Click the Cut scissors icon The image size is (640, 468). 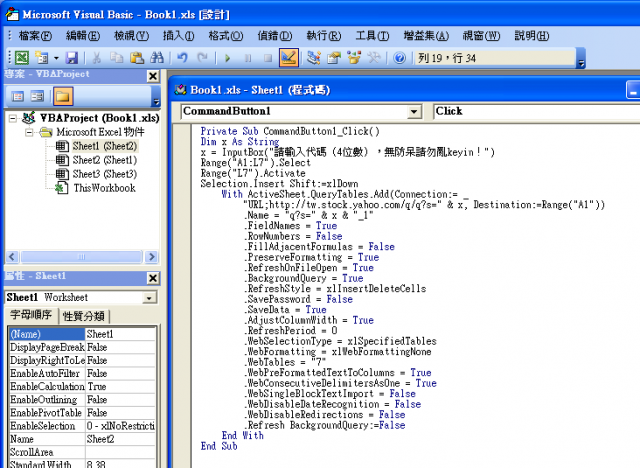click(96, 58)
